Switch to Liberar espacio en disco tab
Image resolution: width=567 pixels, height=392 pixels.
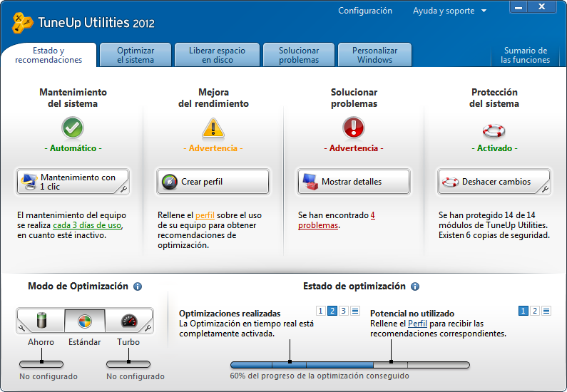coord(217,55)
